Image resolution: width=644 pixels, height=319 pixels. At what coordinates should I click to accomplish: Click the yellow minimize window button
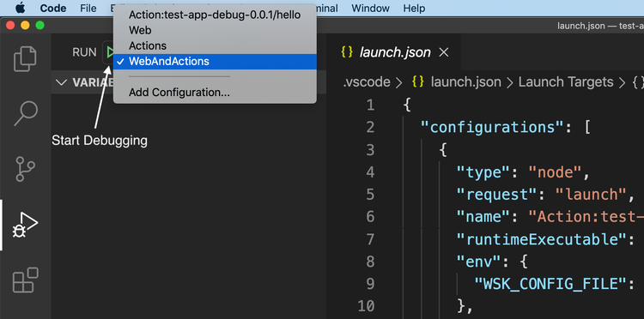pyautogui.click(x=25, y=26)
